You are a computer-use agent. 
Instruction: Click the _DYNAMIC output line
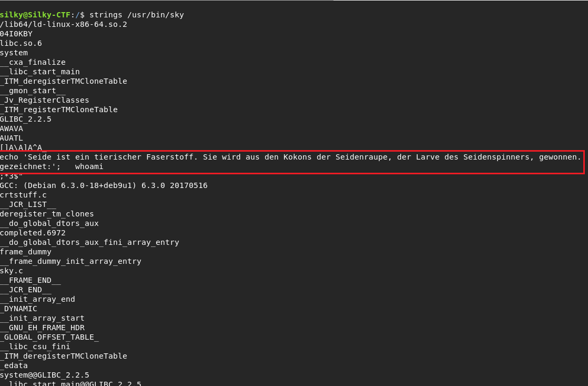coord(19,309)
